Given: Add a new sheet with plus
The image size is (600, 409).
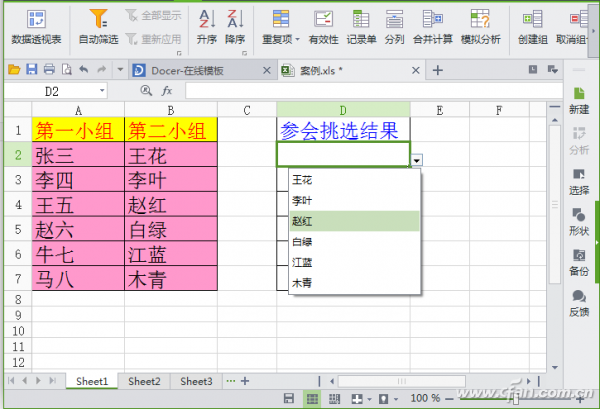Looking at the screenshot, I should [x=245, y=381].
